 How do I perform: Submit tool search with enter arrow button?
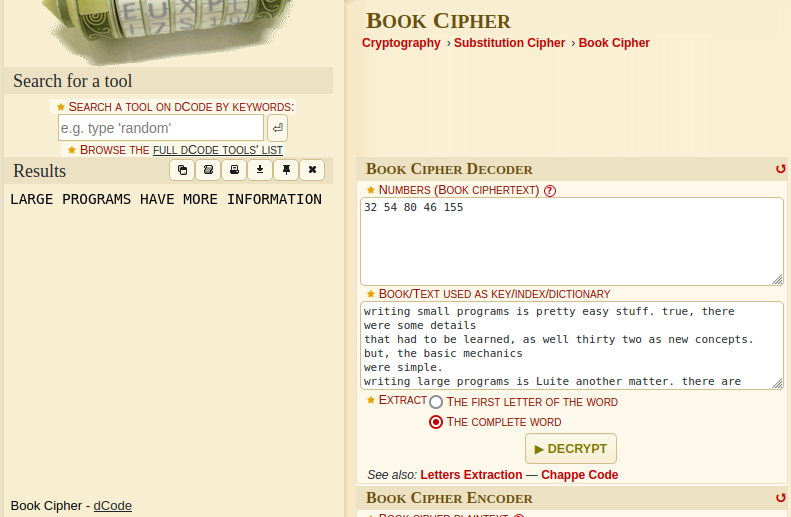coord(277,128)
